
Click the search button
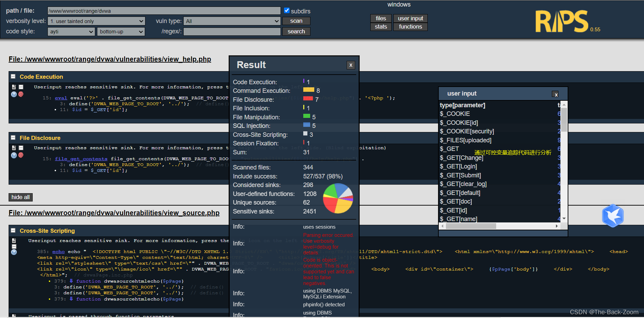pos(296,32)
